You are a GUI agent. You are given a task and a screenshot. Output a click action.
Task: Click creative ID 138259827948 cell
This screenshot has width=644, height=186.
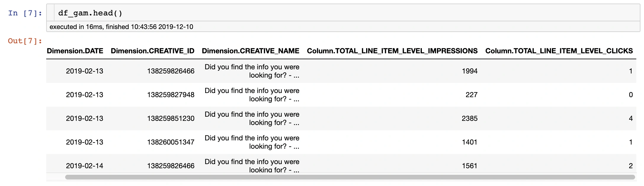[x=171, y=95]
